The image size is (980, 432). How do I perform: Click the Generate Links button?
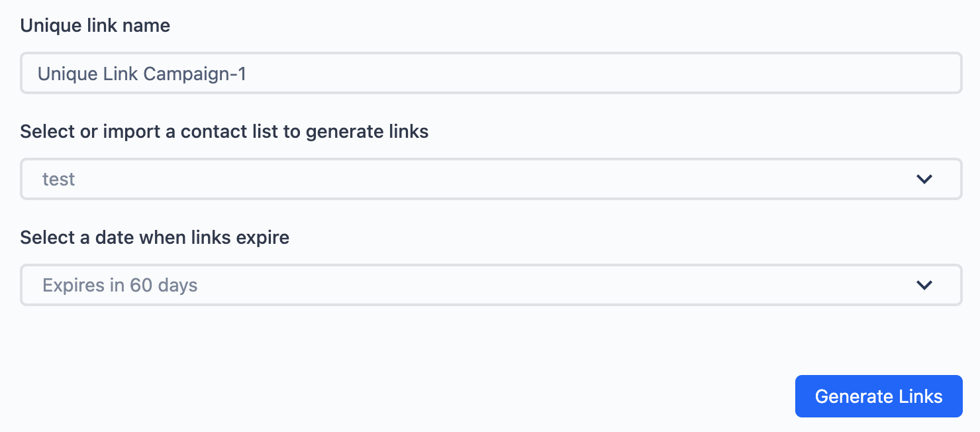879,396
